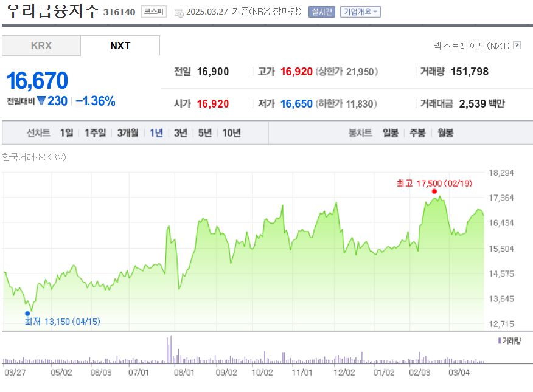Click the 최고 17,500 (02/19) annotation
Image resolution: width=533 pixels, height=392 pixels.
[434, 184]
